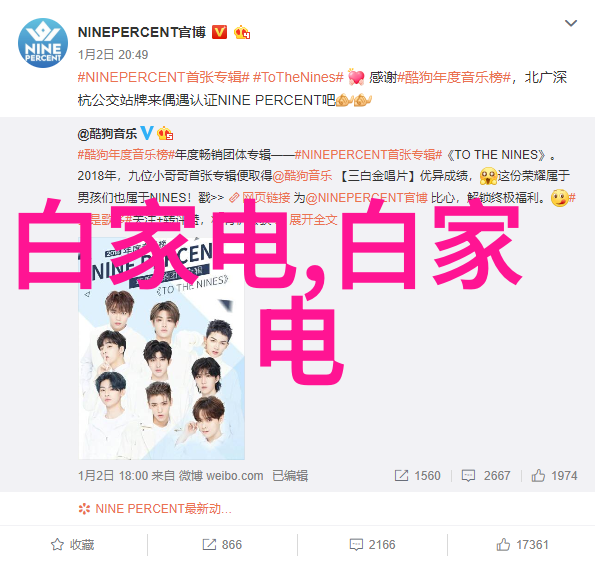Click the quoted post comment icon 2667
Image resolution: width=595 pixels, height=562 pixels.
point(486,475)
